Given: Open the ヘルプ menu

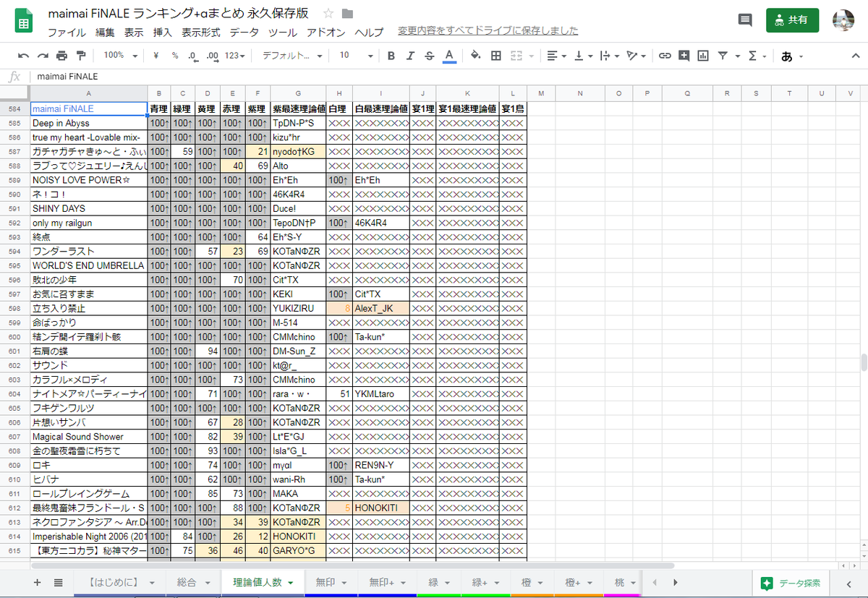Looking at the screenshot, I should click(369, 32).
